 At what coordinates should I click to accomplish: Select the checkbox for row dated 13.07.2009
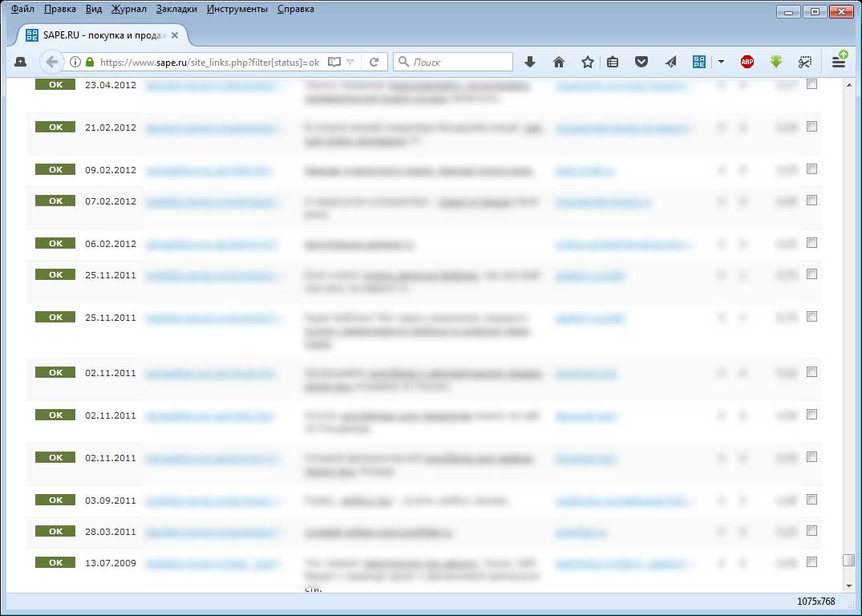[811, 561]
